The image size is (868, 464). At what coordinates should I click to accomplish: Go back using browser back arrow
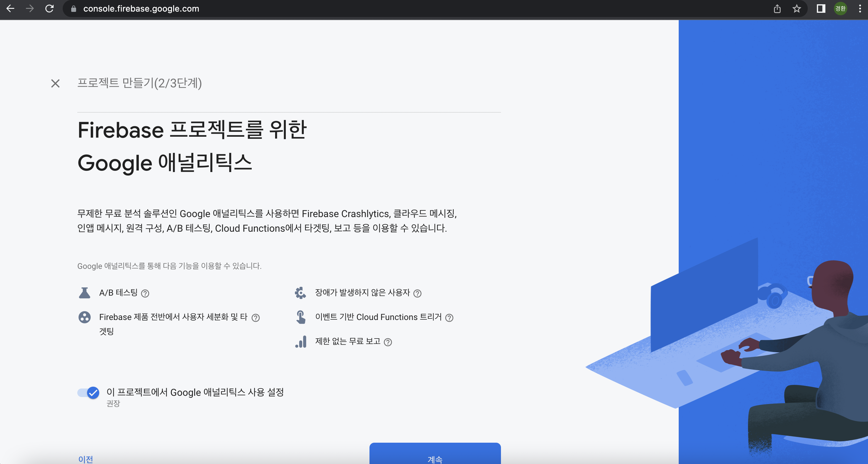pyautogui.click(x=10, y=9)
